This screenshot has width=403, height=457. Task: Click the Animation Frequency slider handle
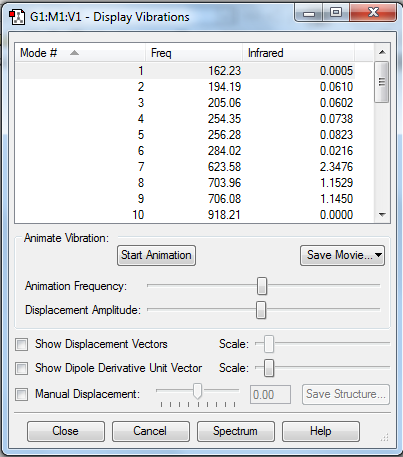262,286
